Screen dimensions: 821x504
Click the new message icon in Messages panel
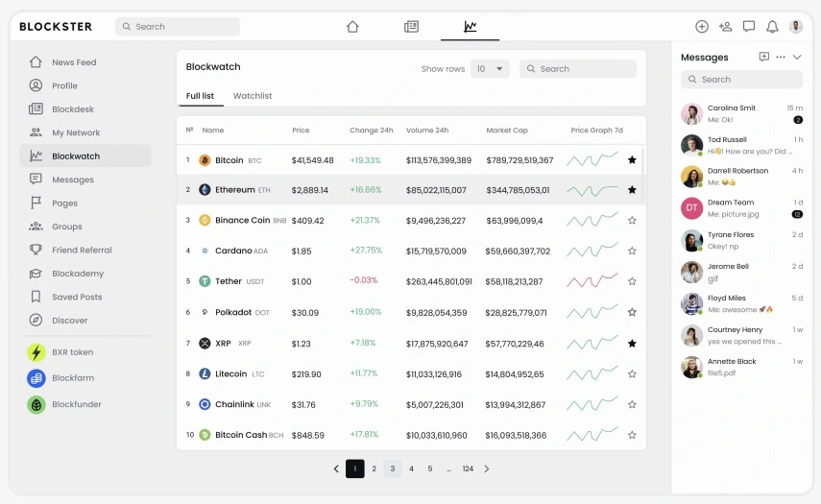tap(764, 57)
